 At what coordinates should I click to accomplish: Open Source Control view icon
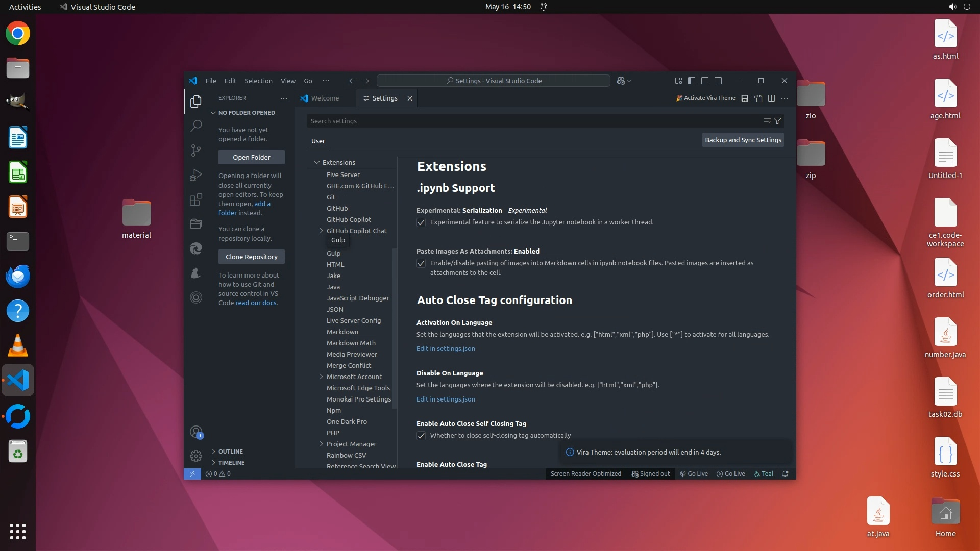[196, 150]
